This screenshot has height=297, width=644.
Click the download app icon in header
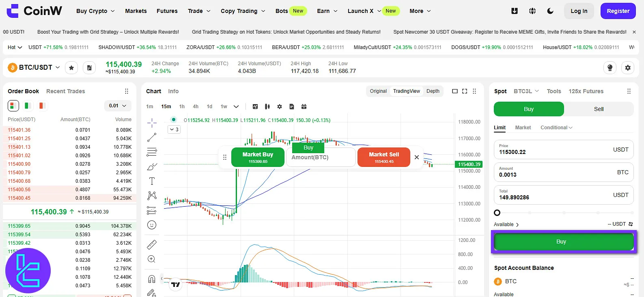[515, 11]
